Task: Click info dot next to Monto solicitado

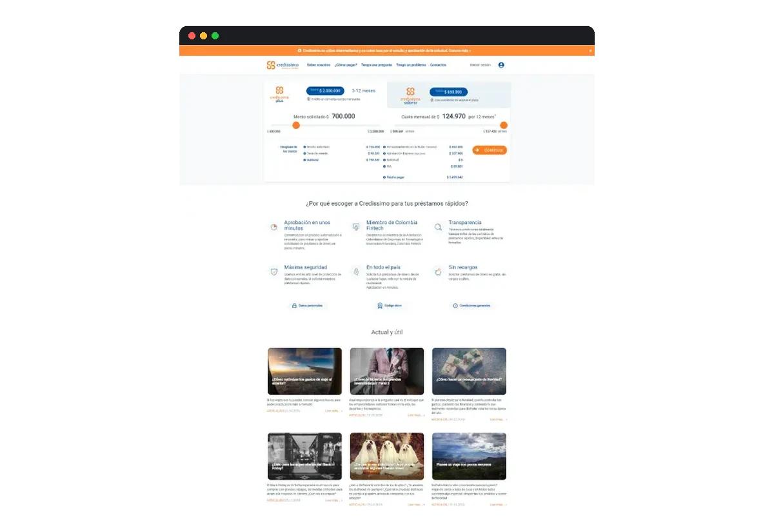Action: click(304, 147)
